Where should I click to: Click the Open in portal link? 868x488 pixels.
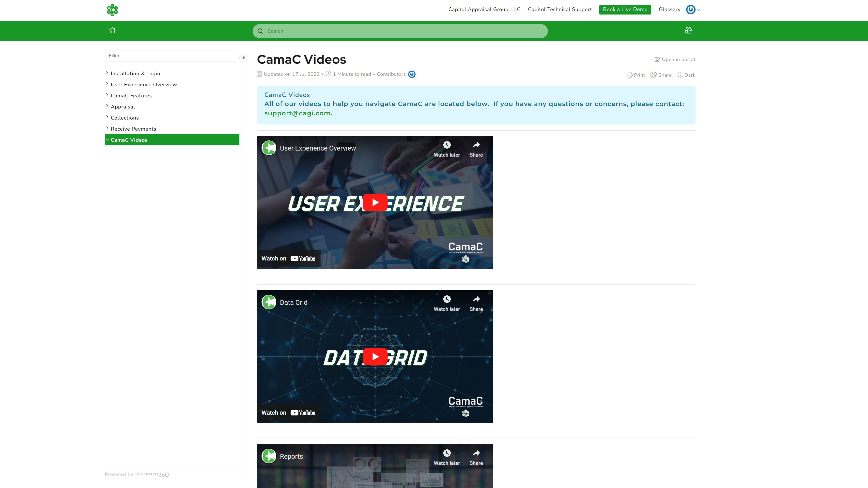[675, 59]
